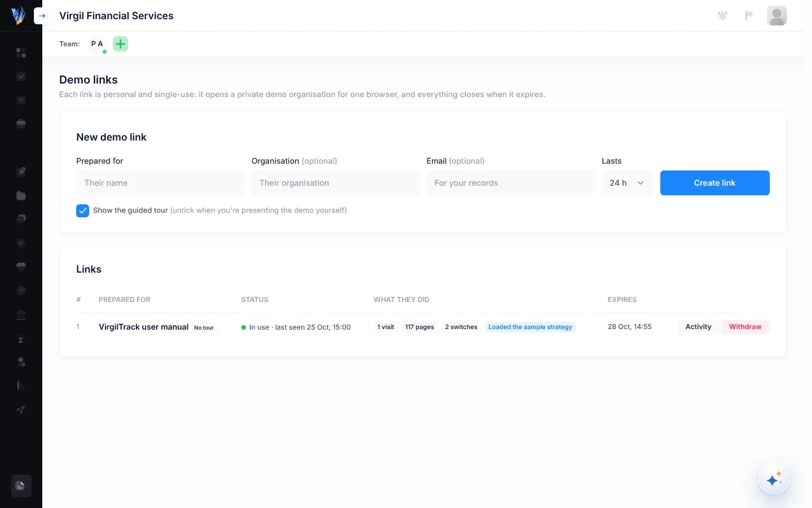The height and width of the screenshot is (508, 812).
Task: Expand the sidebar with the arrow button
Action: 42,16
